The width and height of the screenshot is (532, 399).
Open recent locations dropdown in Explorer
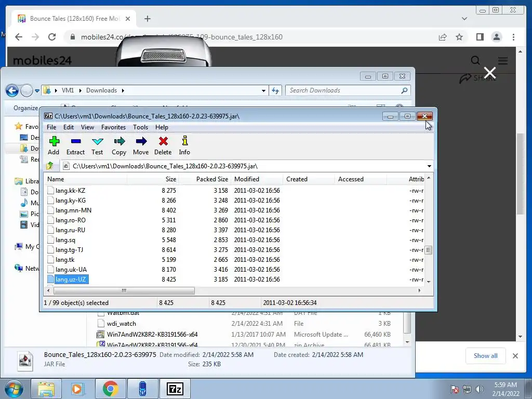click(37, 90)
